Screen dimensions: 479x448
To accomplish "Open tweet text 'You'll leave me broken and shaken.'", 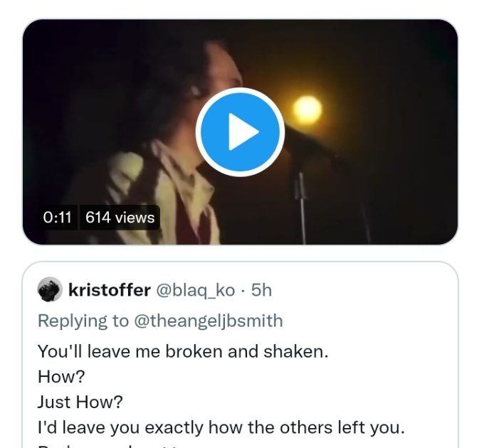I will coord(182,351).
